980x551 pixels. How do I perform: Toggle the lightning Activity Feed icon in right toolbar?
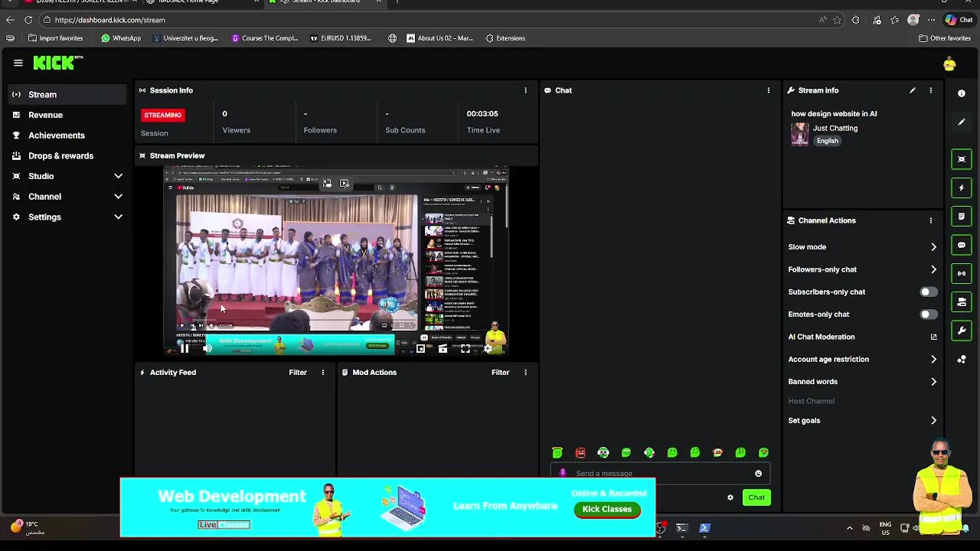click(x=962, y=187)
